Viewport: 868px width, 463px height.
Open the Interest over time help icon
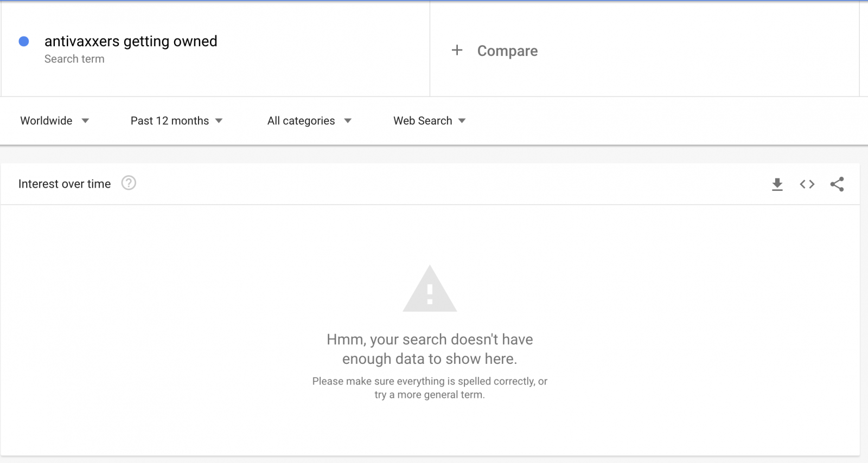[129, 183]
